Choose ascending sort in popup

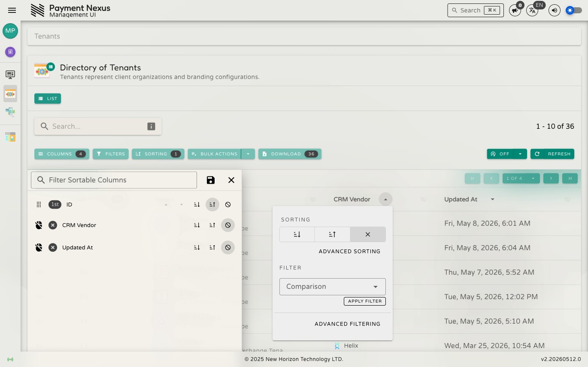(332, 234)
